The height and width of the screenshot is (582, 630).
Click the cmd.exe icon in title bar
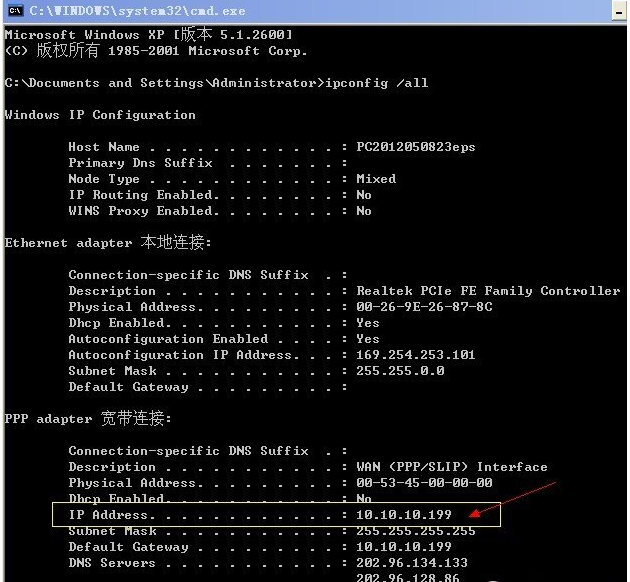click(x=15, y=10)
